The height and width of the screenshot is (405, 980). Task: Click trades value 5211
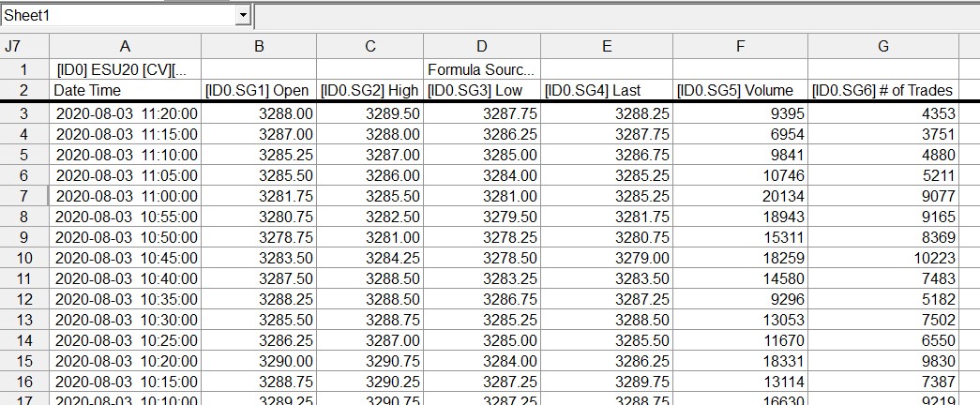click(x=883, y=175)
